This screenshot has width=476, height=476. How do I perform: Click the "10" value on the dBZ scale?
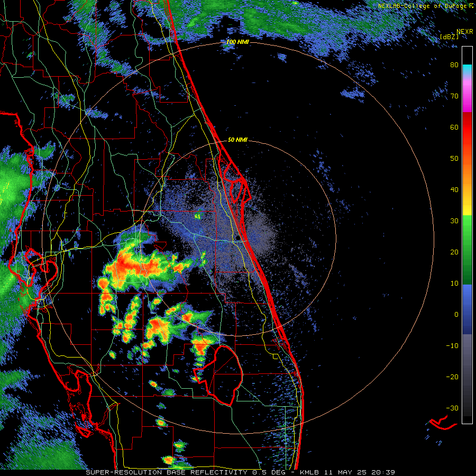(454, 283)
